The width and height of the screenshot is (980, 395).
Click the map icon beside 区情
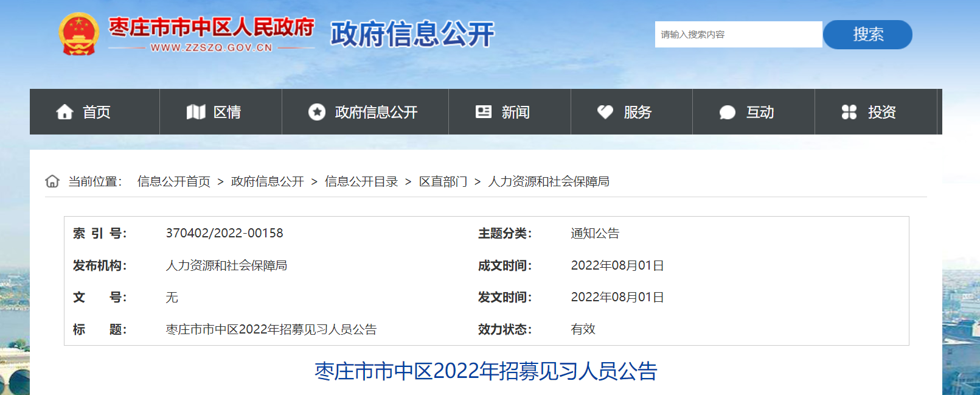(196, 112)
